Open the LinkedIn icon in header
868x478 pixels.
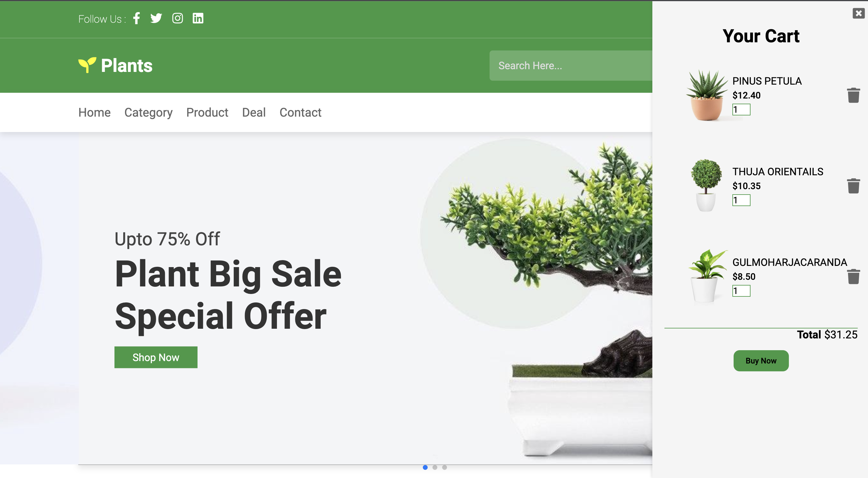[x=198, y=18]
